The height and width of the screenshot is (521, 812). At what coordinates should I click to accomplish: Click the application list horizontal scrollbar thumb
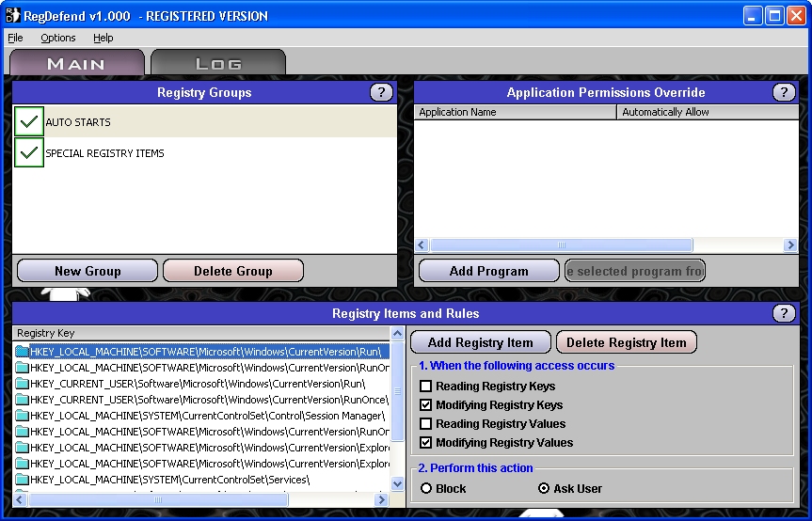pyautogui.click(x=562, y=245)
